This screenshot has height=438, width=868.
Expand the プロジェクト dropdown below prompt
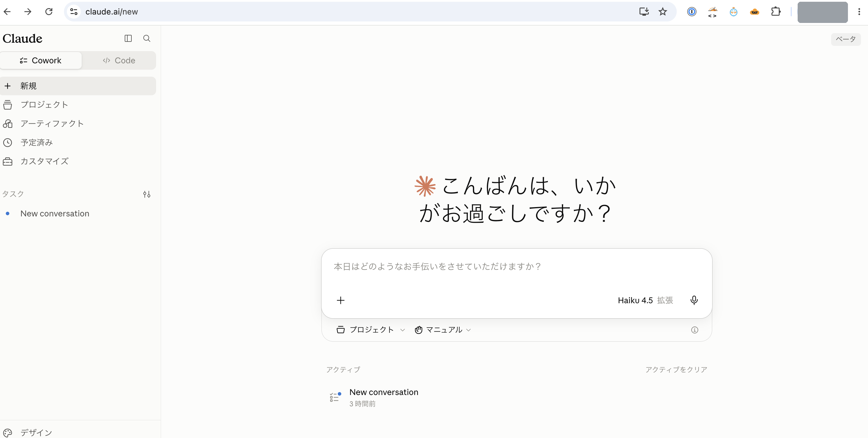click(371, 330)
